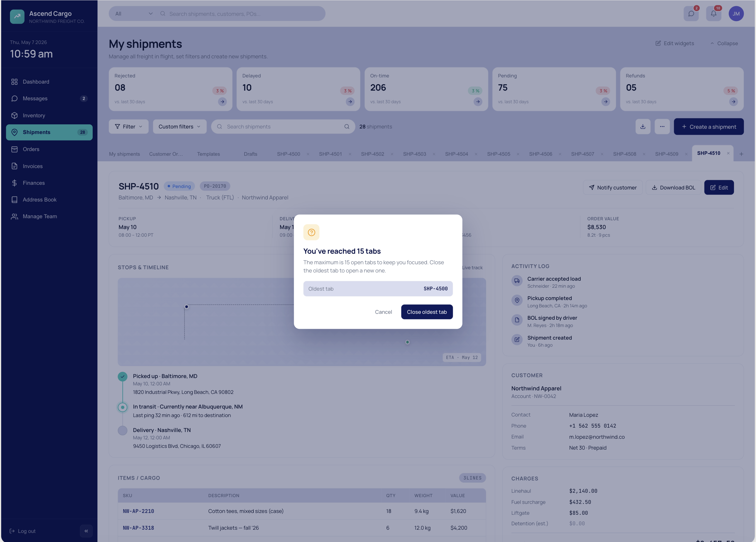Click Cancel in the dialog

(383, 312)
